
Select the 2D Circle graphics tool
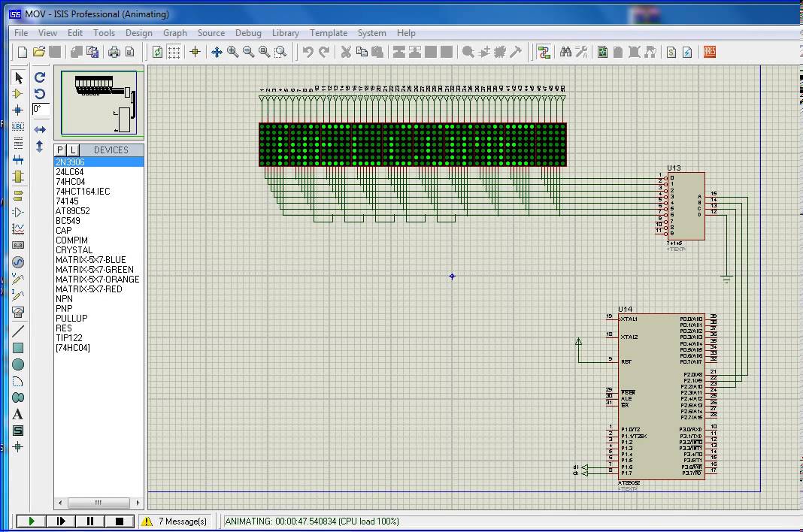tap(18, 364)
